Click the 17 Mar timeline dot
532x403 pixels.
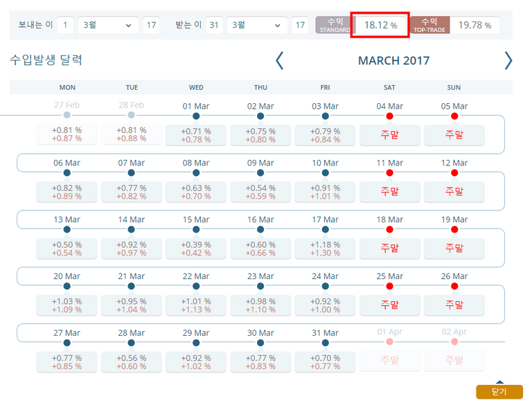tap(325, 229)
